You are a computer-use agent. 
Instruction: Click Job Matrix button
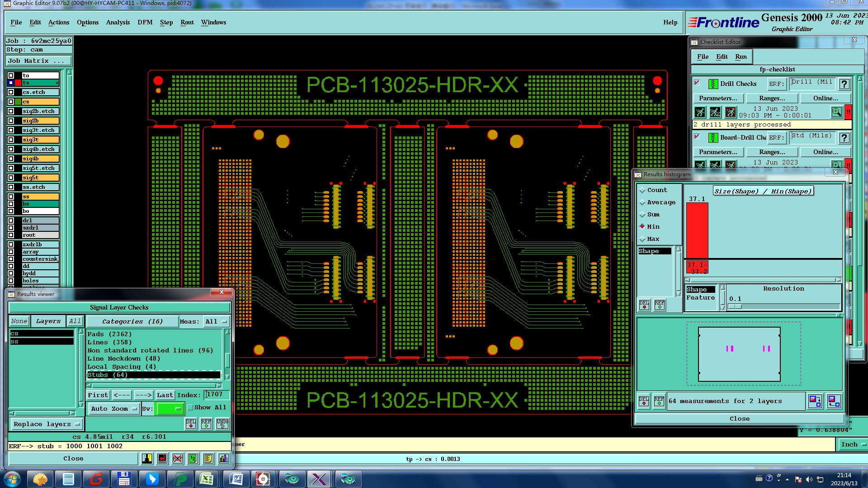[38, 61]
